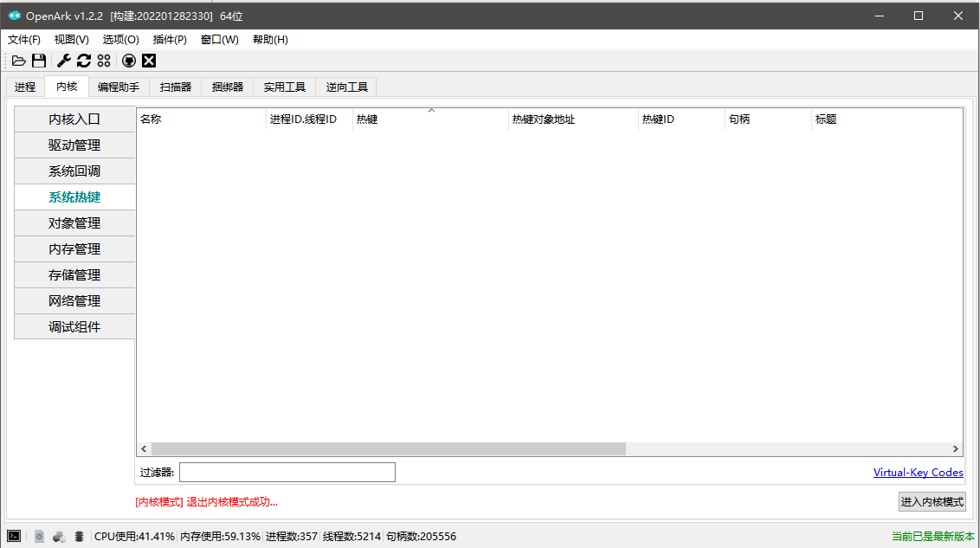Select 内核入口 in the sidebar

coord(74,119)
